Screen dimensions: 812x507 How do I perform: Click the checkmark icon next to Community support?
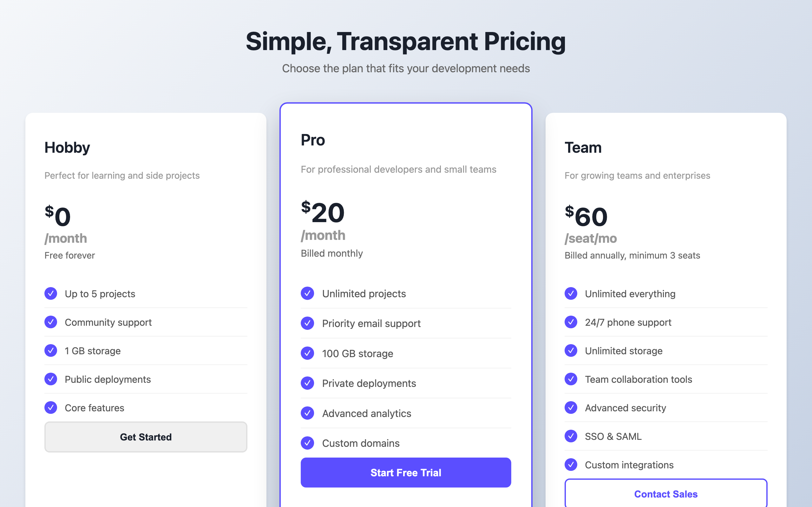(x=51, y=322)
